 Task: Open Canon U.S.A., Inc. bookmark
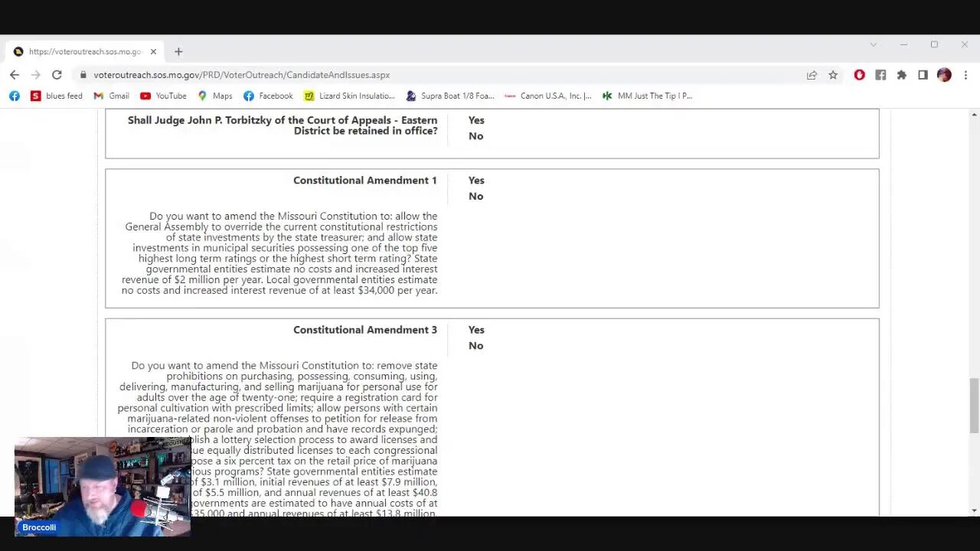548,96
